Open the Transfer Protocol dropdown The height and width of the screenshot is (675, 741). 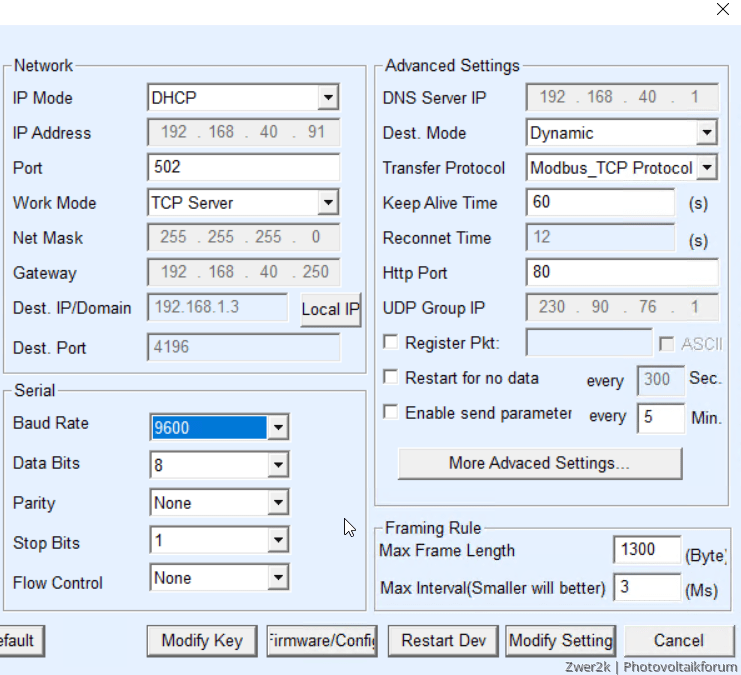(x=706, y=168)
